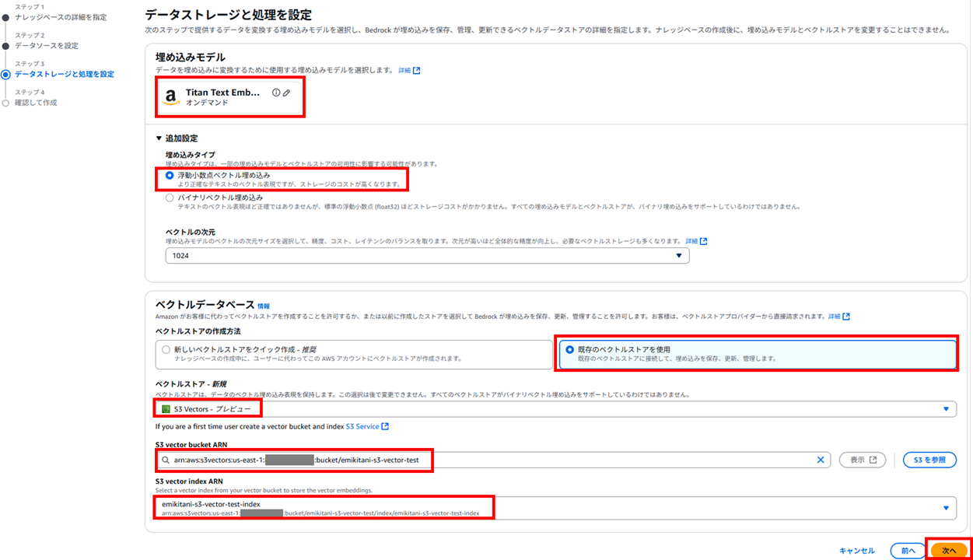This screenshot has height=560, width=973.
Task: Click the 次へ button
Action: (x=949, y=551)
